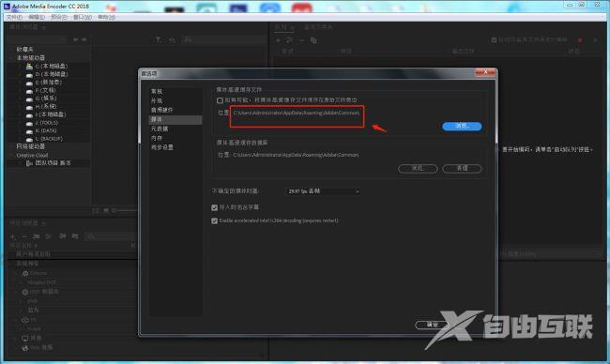Toggle auto-encode watch folders checkbox in queue panel

coord(494,40)
